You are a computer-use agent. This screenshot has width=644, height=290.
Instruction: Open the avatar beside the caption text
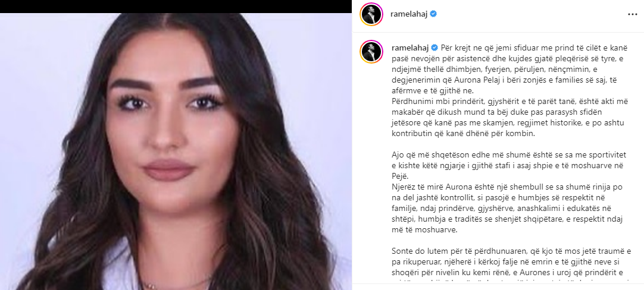(371, 52)
